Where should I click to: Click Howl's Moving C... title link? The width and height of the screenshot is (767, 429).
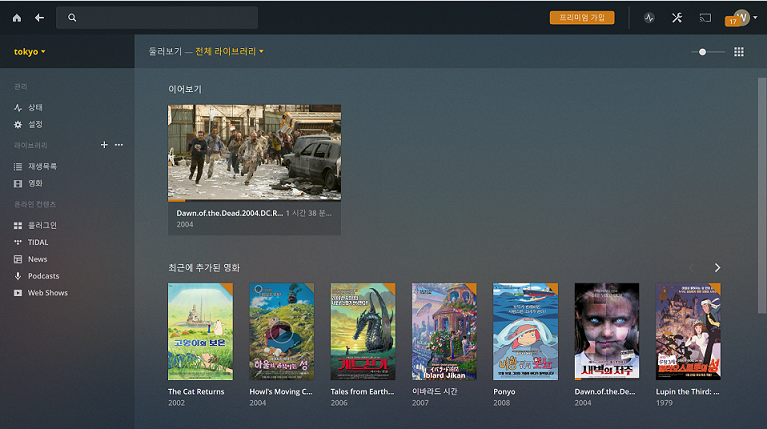(x=281, y=392)
